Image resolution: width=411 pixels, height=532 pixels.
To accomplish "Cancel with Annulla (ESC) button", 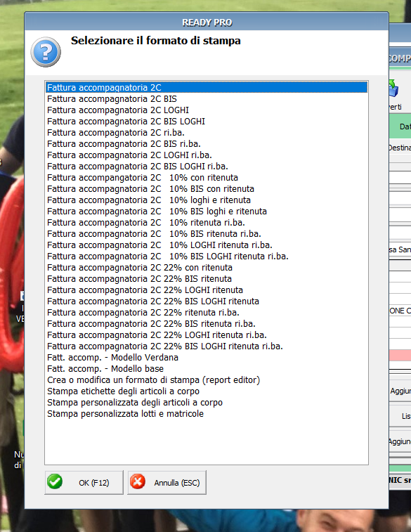I will click(167, 482).
